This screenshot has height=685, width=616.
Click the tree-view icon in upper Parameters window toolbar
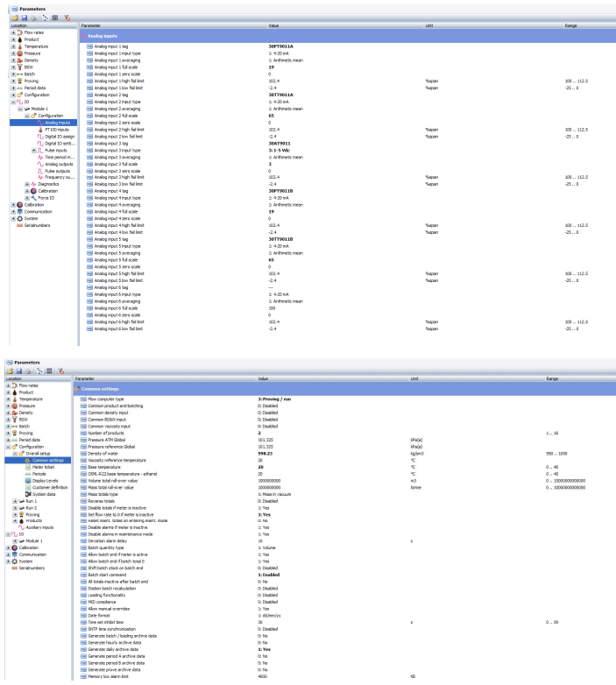pos(46,18)
